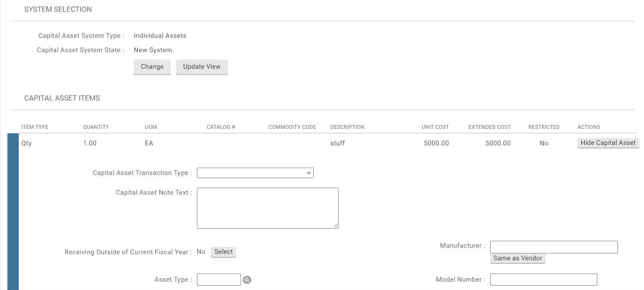Click the Change button

pos(152,67)
